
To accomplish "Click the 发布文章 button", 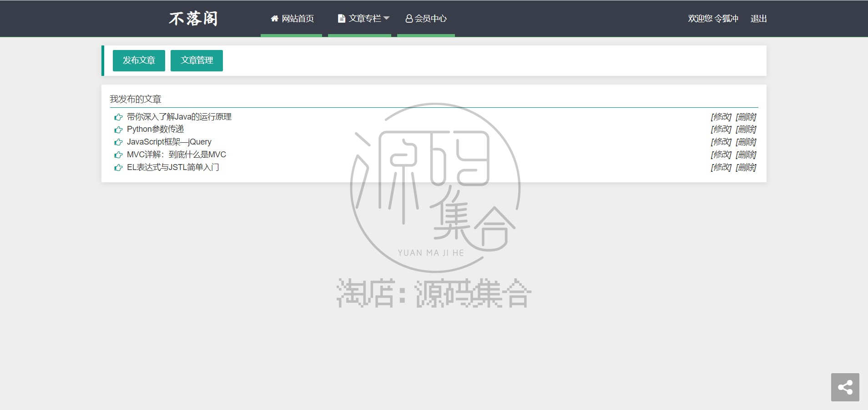I will click(139, 60).
